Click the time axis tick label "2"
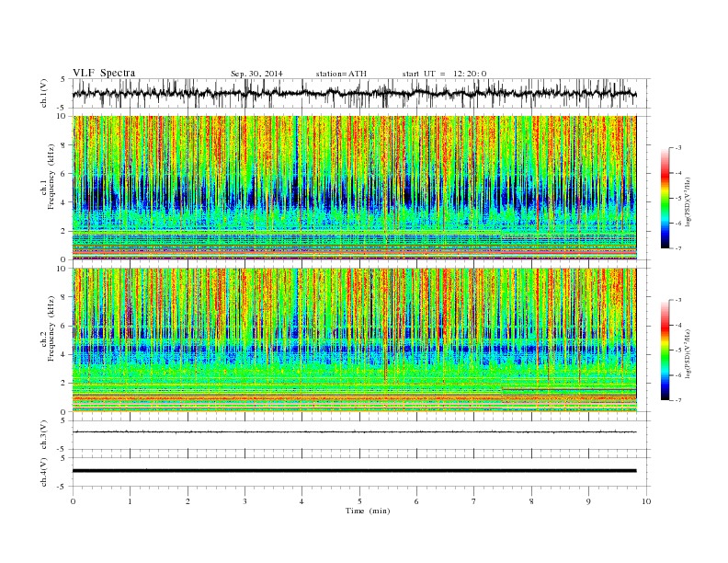 188,501
